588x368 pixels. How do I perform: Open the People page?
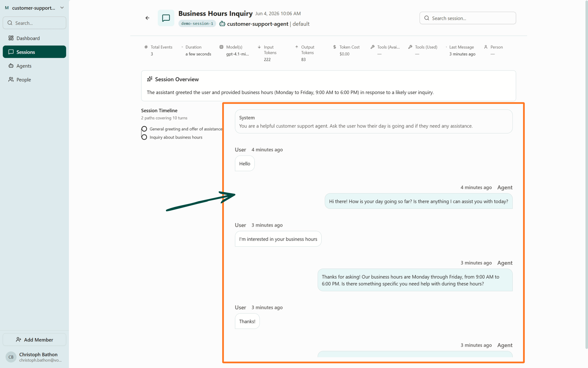(x=34, y=79)
